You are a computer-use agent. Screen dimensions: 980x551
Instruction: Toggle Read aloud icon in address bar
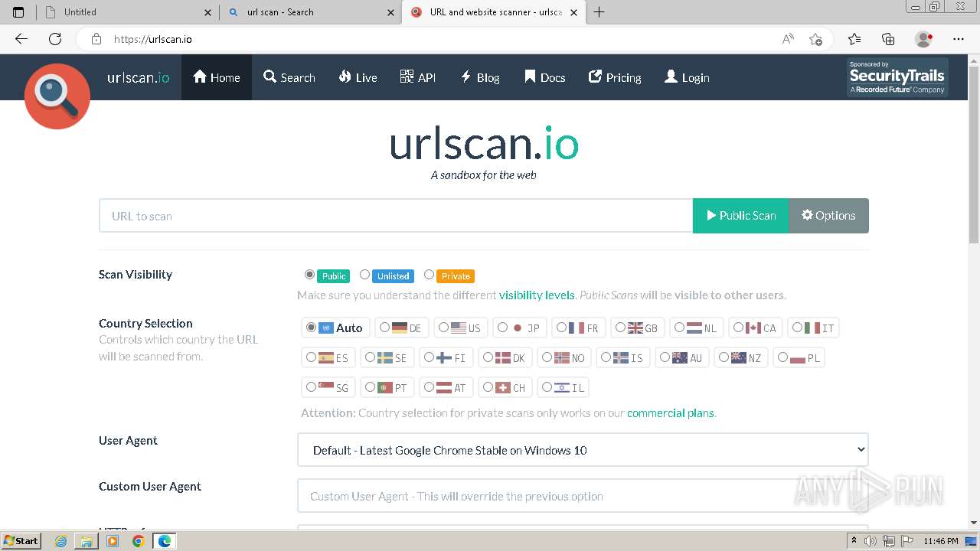(x=788, y=39)
